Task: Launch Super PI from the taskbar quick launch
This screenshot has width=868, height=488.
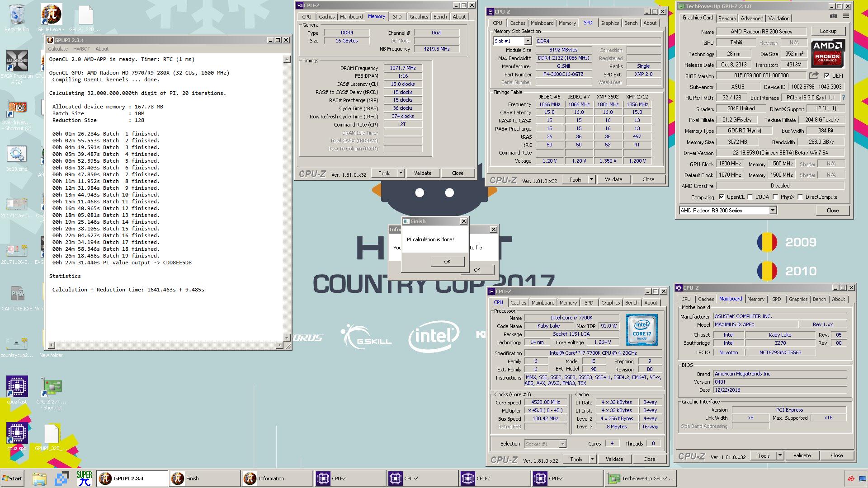Action: pos(85,479)
